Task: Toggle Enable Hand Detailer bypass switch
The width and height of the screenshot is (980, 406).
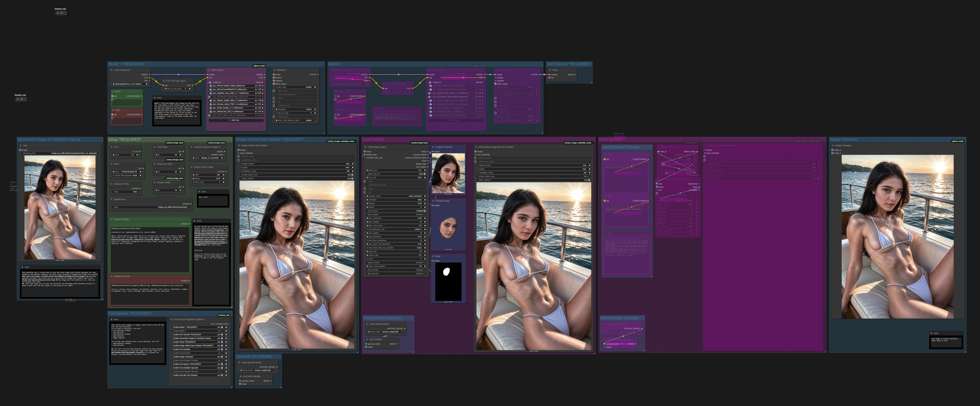Action: click(x=222, y=353)
